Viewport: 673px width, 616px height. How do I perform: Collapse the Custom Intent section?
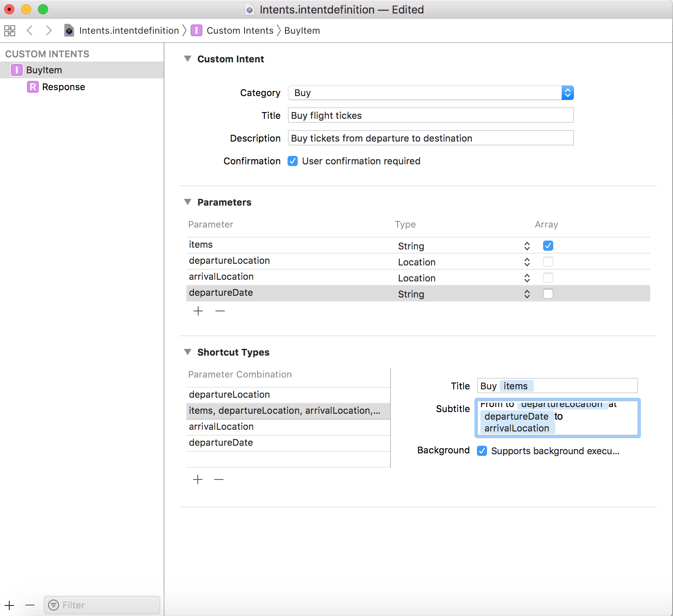[188, 59]
